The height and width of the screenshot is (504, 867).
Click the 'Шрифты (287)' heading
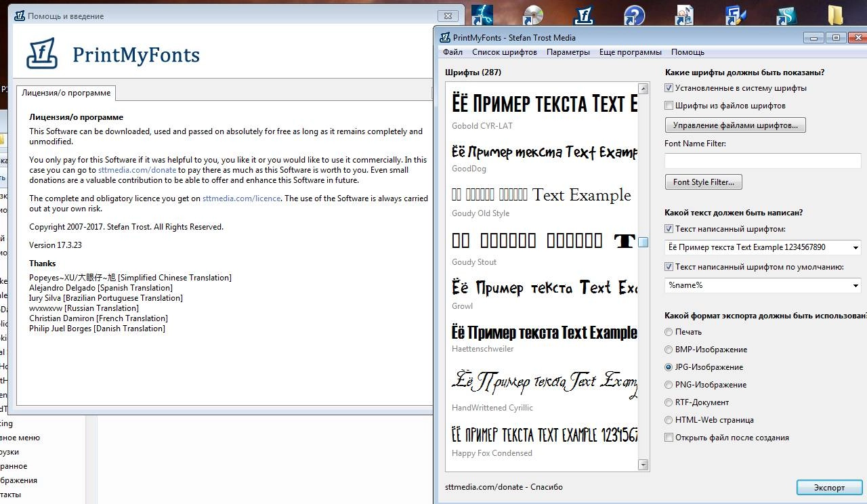point(473,72)
